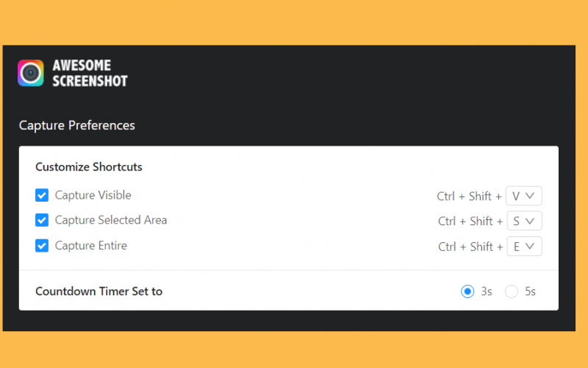Toggle the Capture Selected Area checkbox
Image resolution: width=588 pixels, height=368 pixels.
tap(42, 220)
